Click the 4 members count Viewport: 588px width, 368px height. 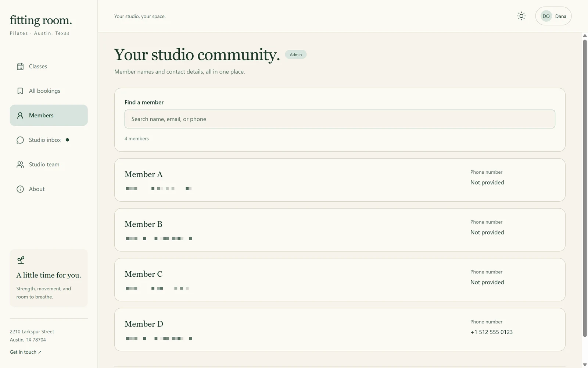coord(137,139)
